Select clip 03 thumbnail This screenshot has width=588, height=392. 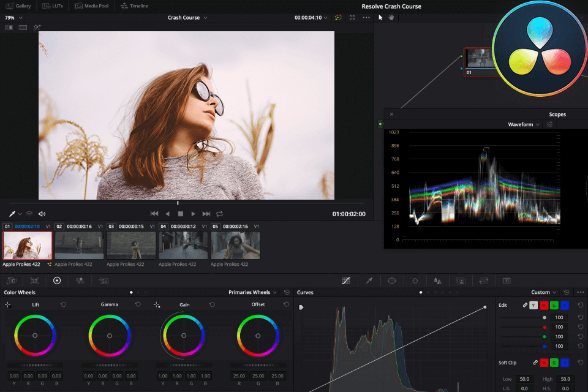coord(131,246)
